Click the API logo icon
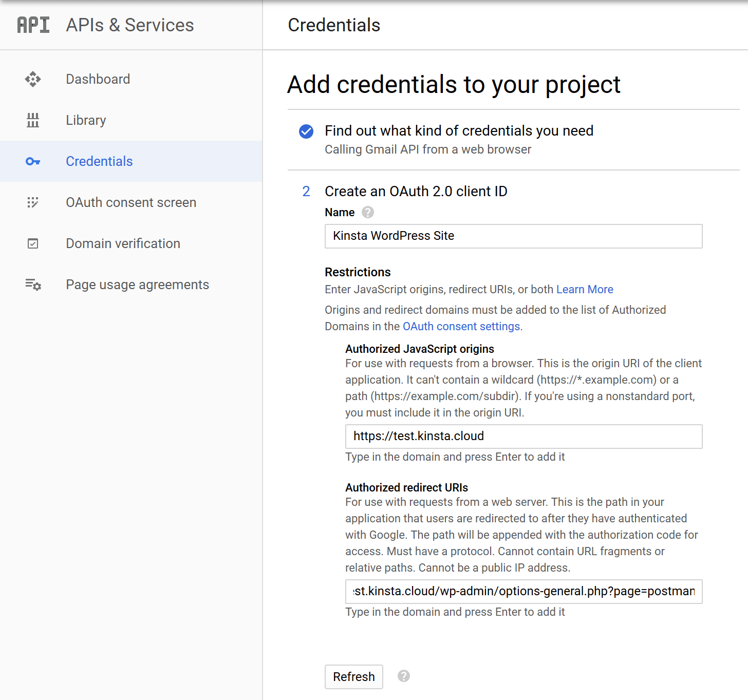 (33, 25)
